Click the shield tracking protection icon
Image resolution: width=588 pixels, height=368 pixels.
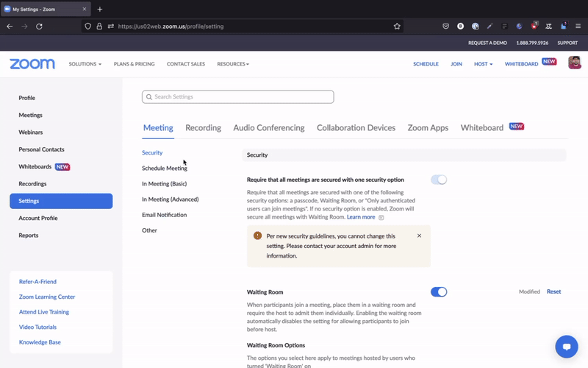tap(87, 26)
